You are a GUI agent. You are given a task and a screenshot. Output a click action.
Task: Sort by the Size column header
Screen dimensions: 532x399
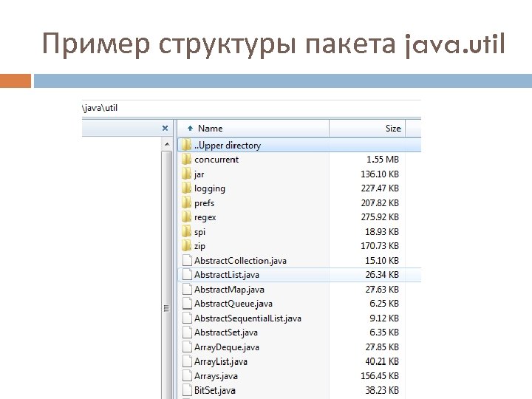click(x=367, y=129)
